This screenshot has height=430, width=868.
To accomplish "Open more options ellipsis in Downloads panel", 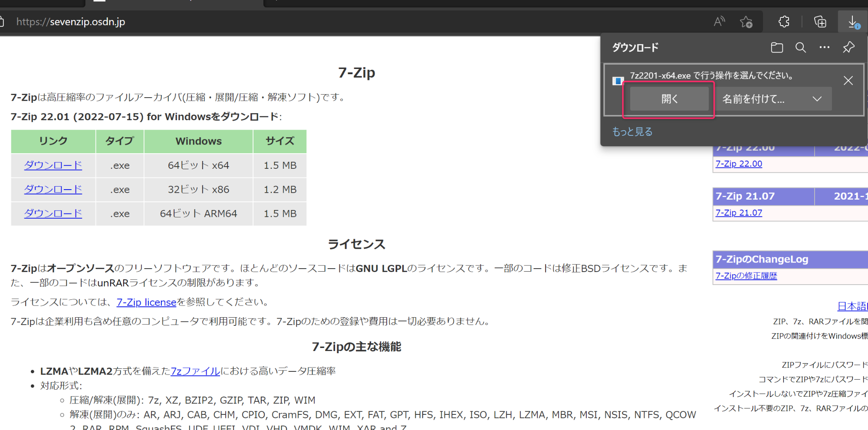I will coord(825,48).
